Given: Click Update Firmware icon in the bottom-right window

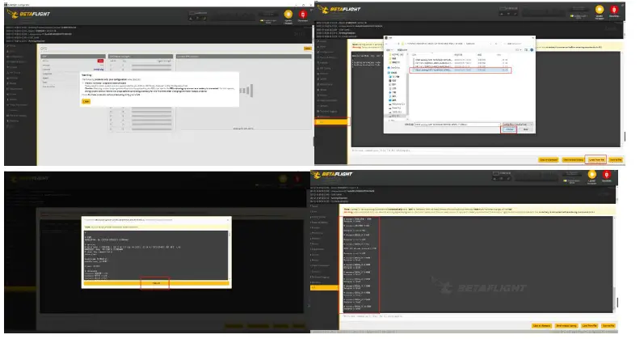Looking at the screenshot, I should (591, 176).
